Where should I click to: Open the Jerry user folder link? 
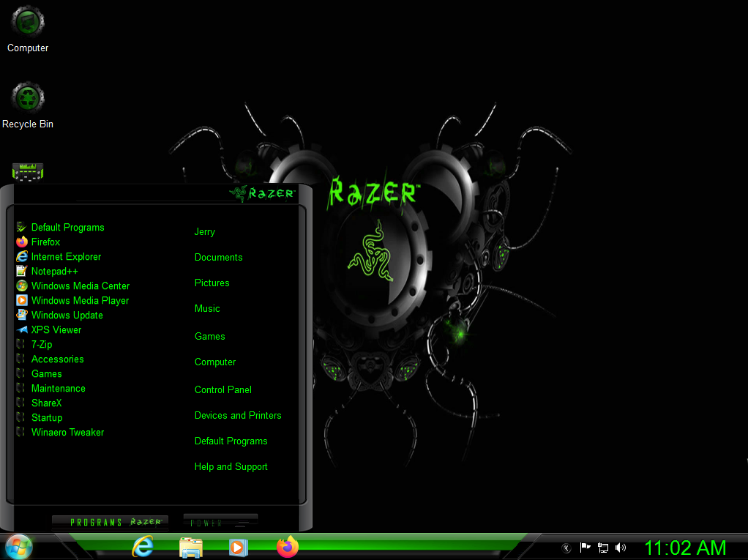click(x=205, y=232)
